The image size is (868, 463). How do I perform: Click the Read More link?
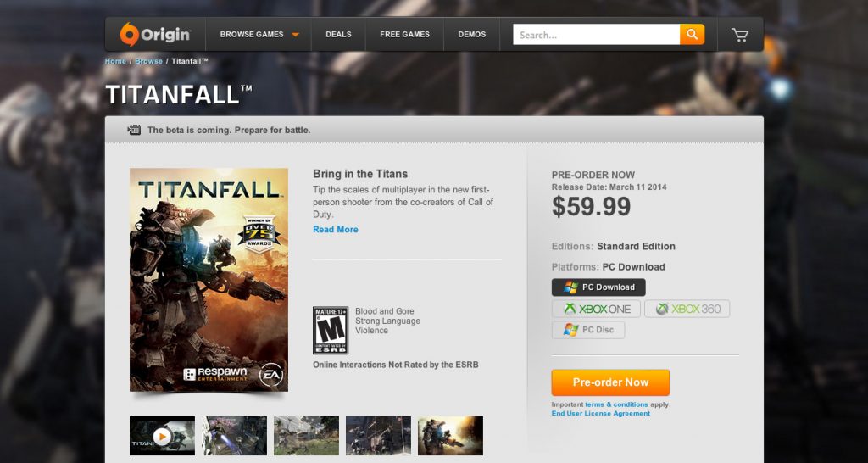336,230
